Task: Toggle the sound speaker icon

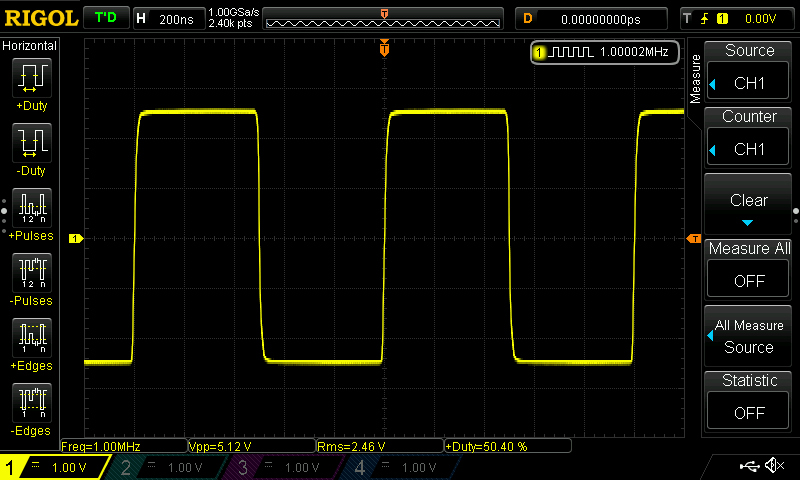Action: tap(774, 466)
